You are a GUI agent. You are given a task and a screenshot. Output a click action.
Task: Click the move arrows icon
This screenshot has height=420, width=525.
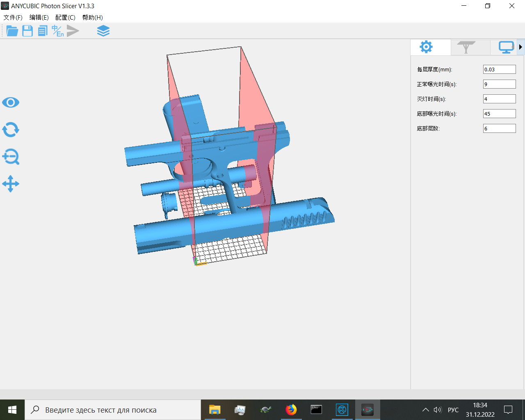(11, 184)
